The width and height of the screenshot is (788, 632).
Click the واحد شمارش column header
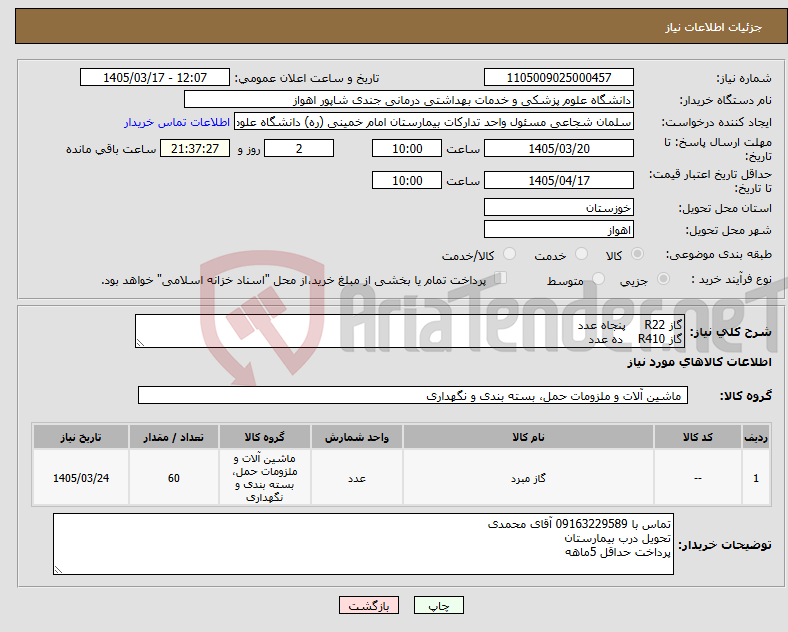pyautogui.click(x=357, y=437)
